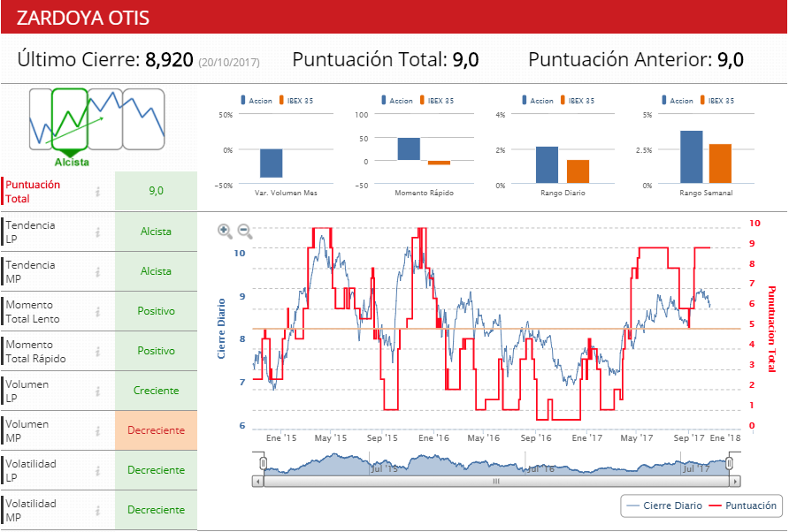789x532 pixels.
Task: Click the Var. Volumen Mes chart caption
Action: pyautogui.click(x=286, y=193)
